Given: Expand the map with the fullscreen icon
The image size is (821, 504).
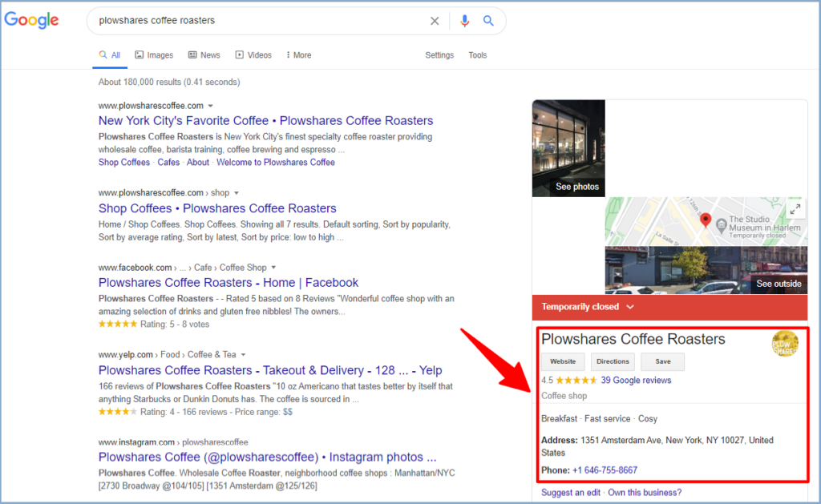Looking at the screenshot, I should pos(795,209).
